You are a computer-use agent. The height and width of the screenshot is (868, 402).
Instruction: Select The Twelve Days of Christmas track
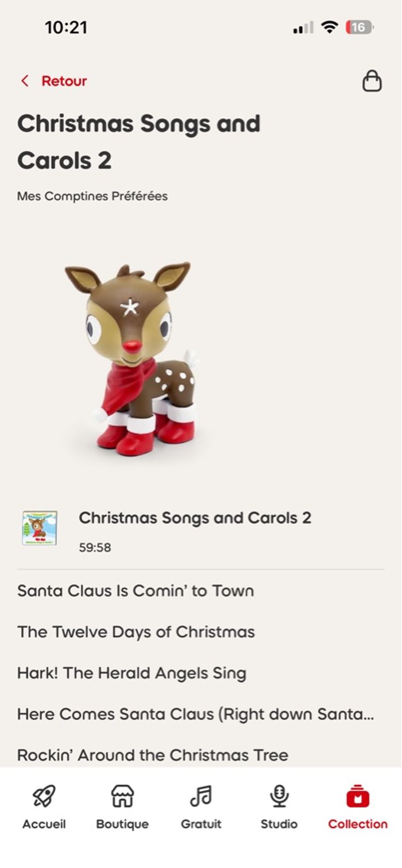coord(136,632)
